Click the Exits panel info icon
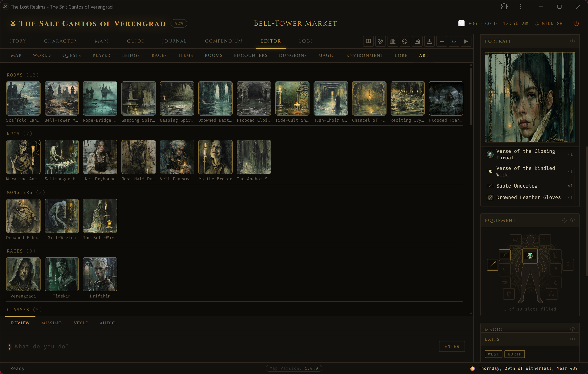The height and width of the screenshot is (374, 588). (572, 339)
